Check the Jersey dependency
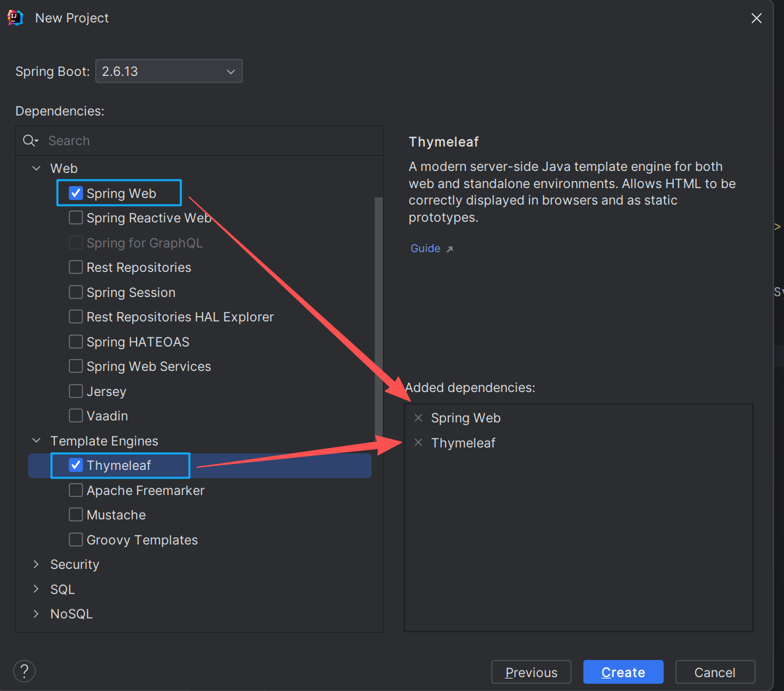 (x=75, y=391)
